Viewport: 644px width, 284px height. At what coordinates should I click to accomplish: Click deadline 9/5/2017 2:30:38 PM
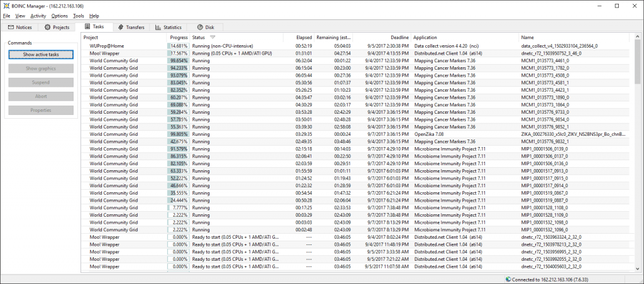tap(387, 46)
